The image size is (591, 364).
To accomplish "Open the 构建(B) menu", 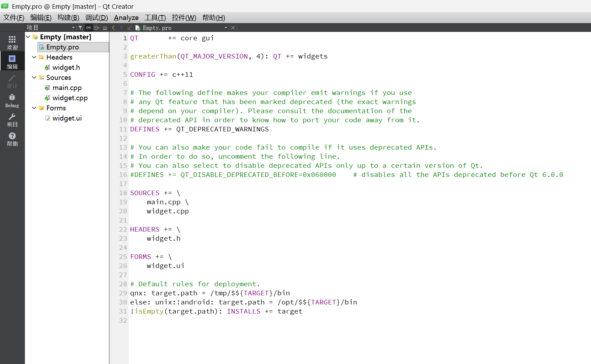I will [x=68, y=18].
